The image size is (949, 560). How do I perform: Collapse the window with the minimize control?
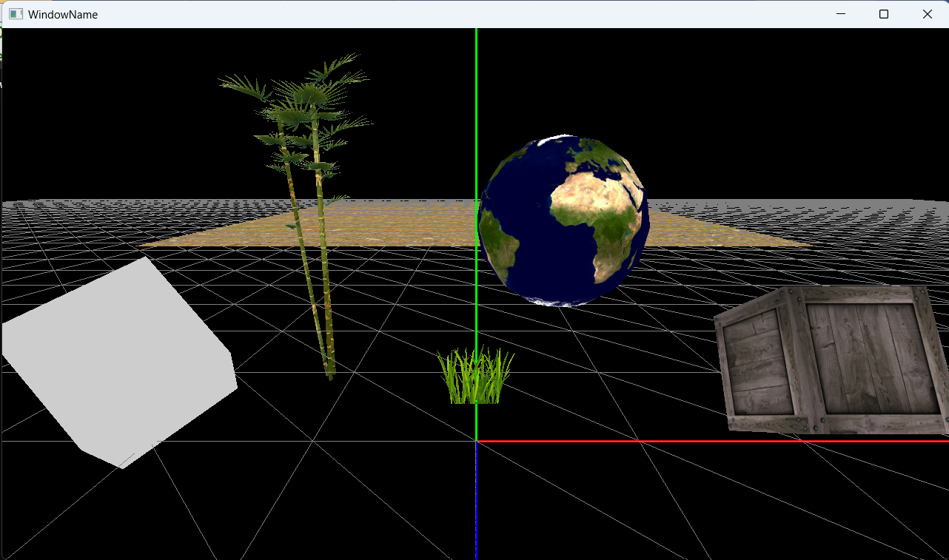coord(841,13)
